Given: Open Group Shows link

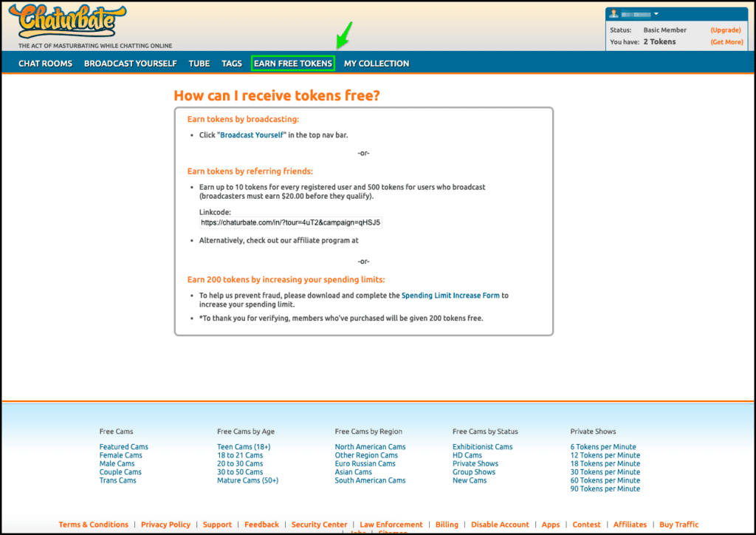Looking at the screenshot, I should tap(474, 471).
